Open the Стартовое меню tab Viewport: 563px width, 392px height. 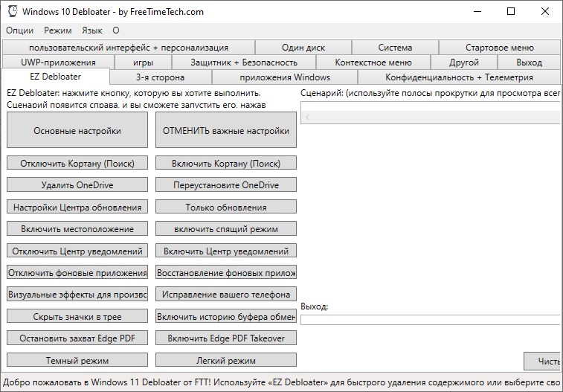coord(500,48)
